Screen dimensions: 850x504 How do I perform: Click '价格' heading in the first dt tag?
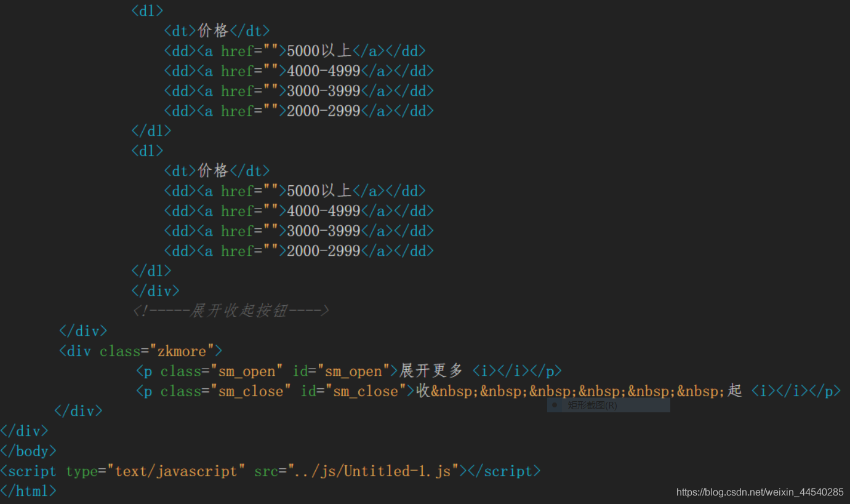click(213, 31)
